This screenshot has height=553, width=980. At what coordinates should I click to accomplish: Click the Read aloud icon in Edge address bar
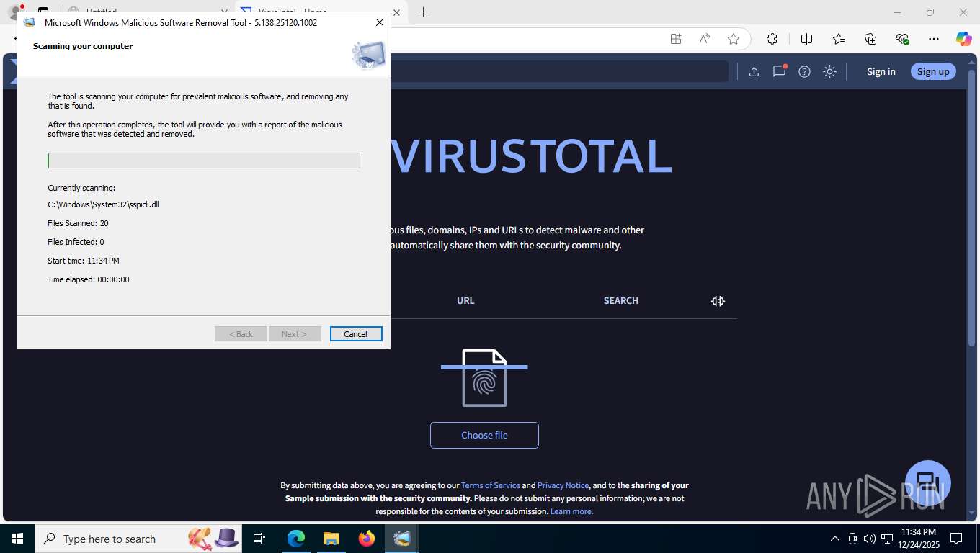point(705,39)
